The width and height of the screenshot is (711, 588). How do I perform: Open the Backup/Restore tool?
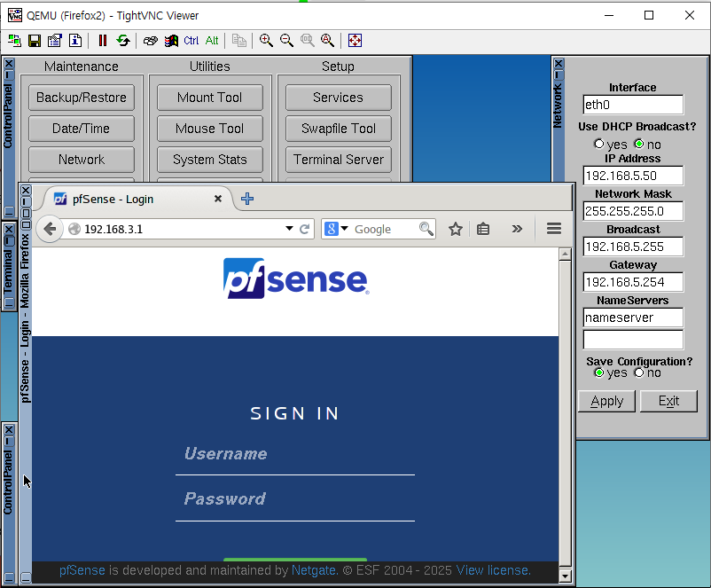82,98
